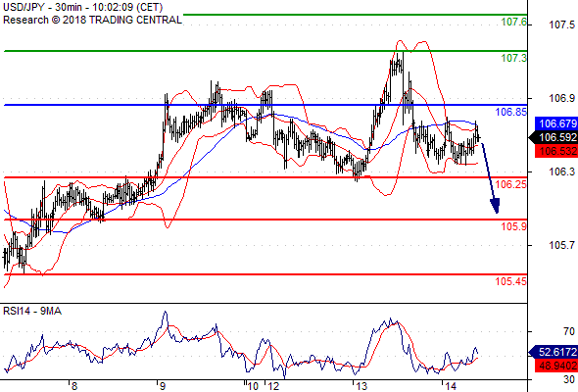
Task: Click date marker 14 on time axis
Action: (452, 386)
